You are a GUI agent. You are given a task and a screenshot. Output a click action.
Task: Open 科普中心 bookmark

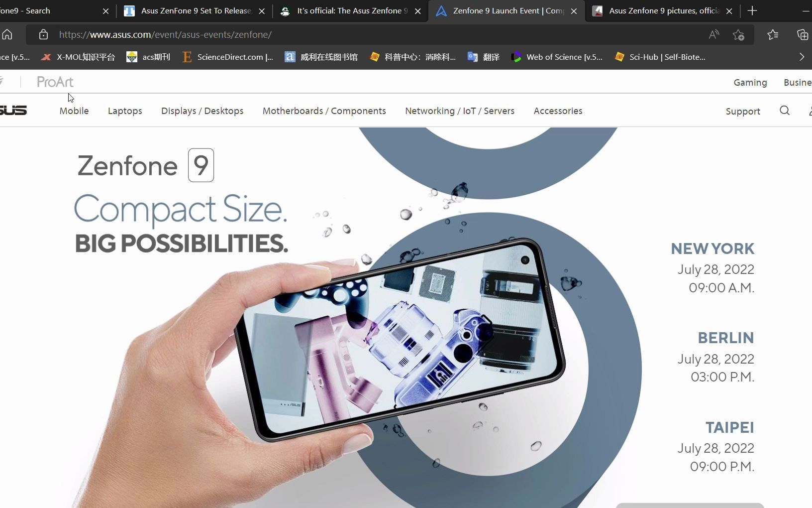[412, 57]
